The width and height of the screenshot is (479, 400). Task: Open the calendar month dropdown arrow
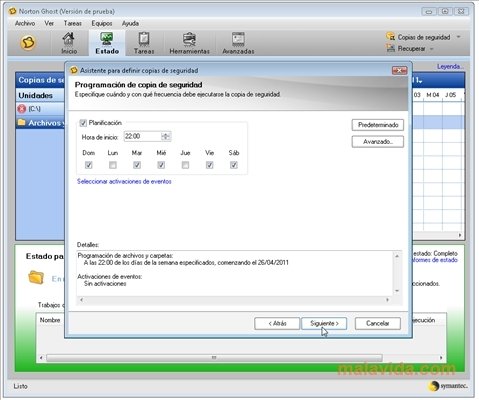(x=421, y=81)
